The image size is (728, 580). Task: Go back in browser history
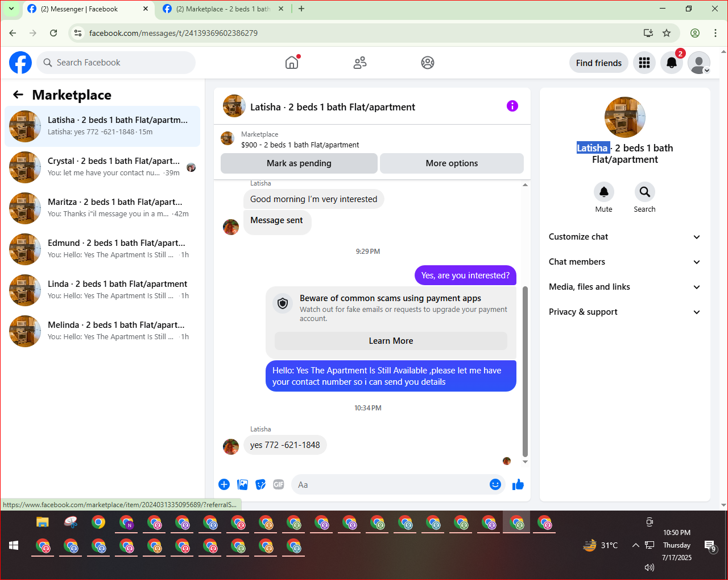[13, 33]
